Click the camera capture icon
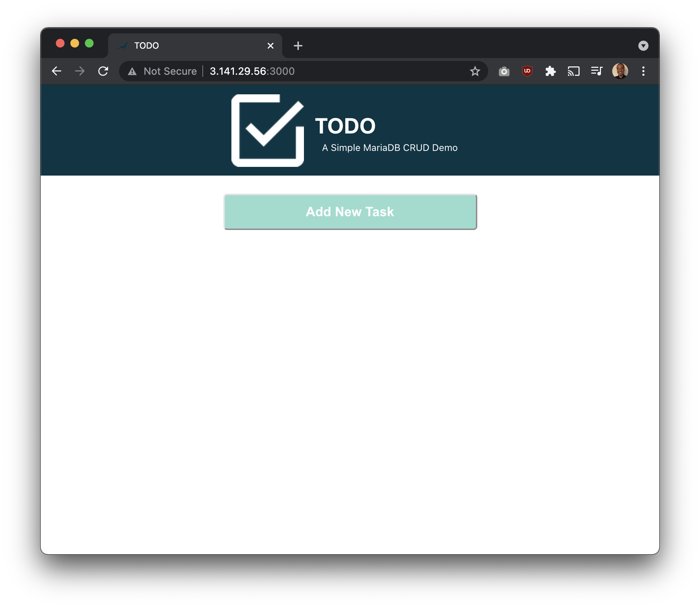 [504, 71]
